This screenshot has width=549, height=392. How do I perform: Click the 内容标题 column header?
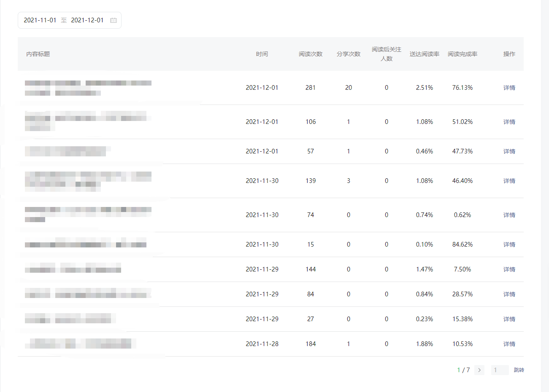click(x=38, y=54)
